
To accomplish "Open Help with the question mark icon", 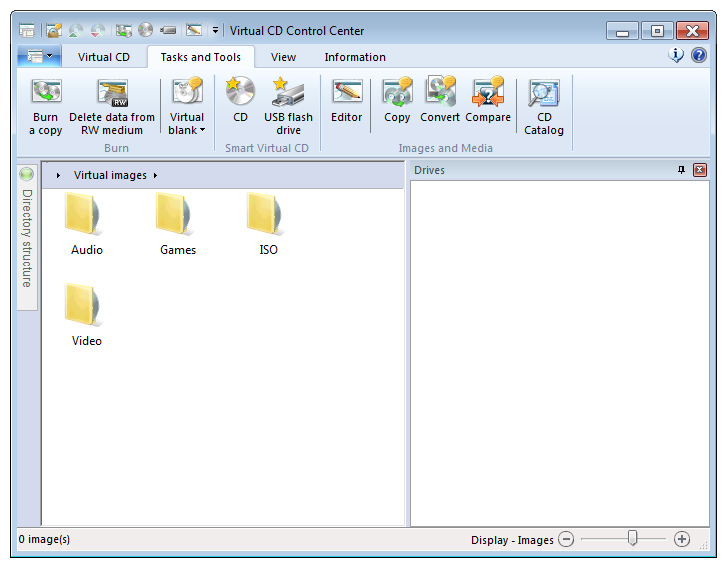I will coord(699,55).
